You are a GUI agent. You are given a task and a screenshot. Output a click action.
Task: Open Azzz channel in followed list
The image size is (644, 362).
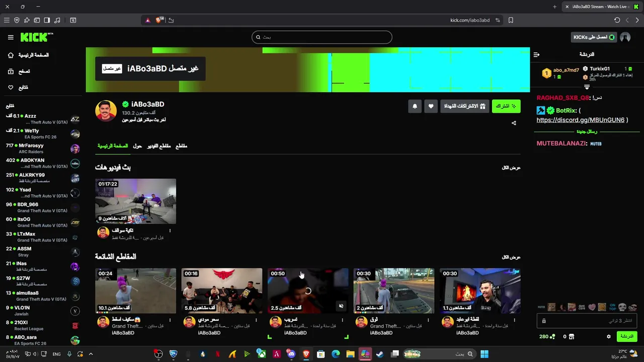43,119
